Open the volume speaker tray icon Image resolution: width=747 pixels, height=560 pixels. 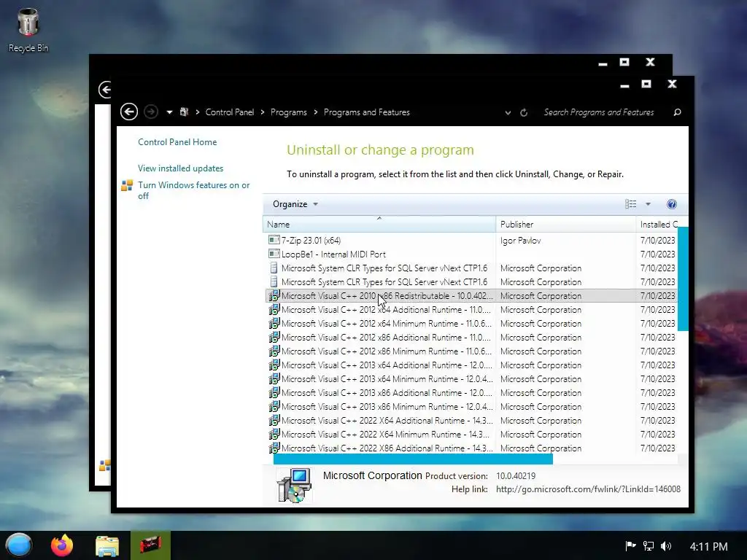666,545
